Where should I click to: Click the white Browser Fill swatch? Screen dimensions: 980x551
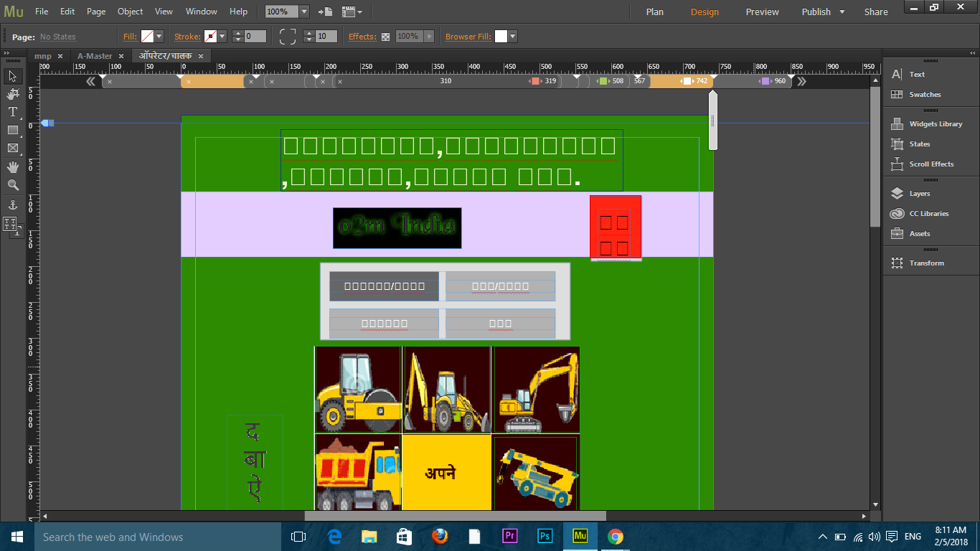coord(501,36)
